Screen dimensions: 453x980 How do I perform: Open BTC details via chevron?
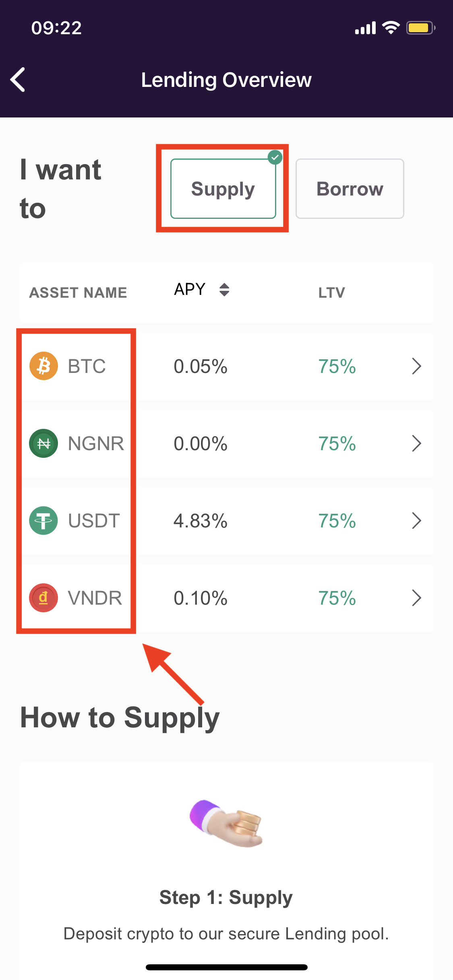coord(416,366)
